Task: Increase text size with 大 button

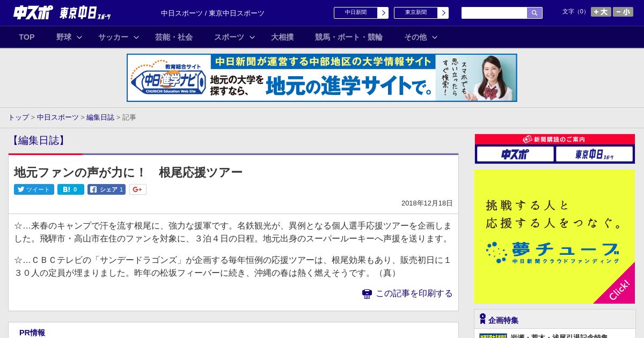Action: [x=601, y=12]
